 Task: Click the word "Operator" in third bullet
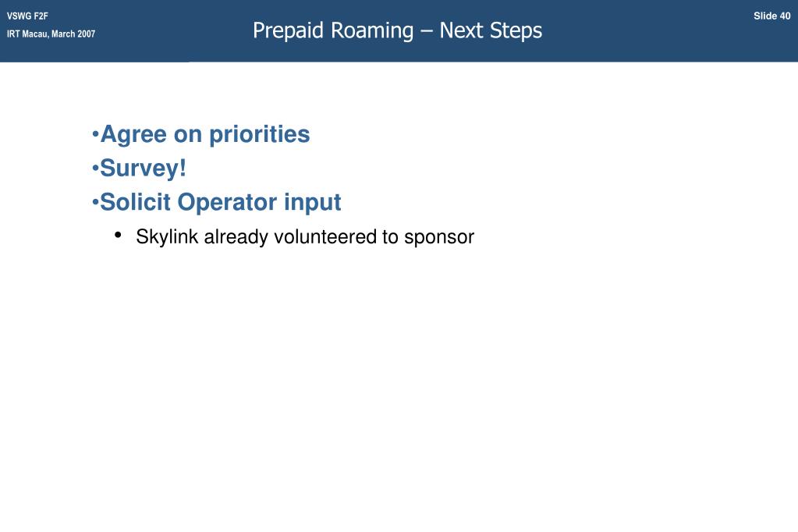(227, 203)
